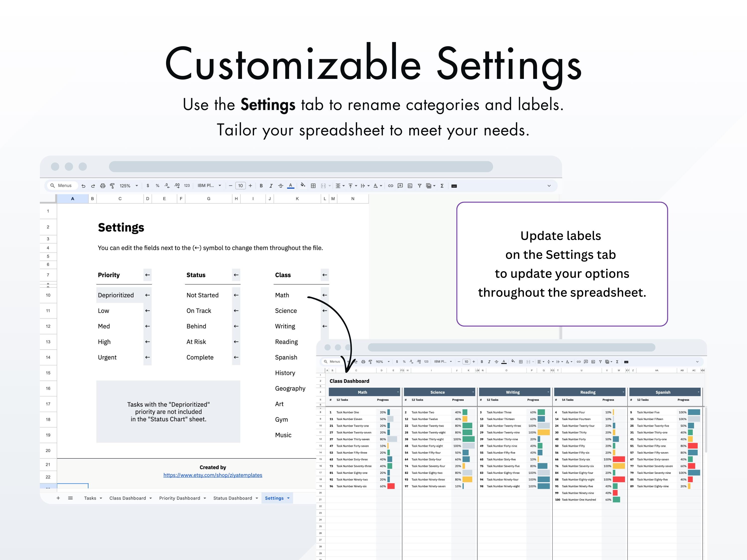Open the ziyatemplates Etsy shop link
747x560 pixels.
(213, 475)
